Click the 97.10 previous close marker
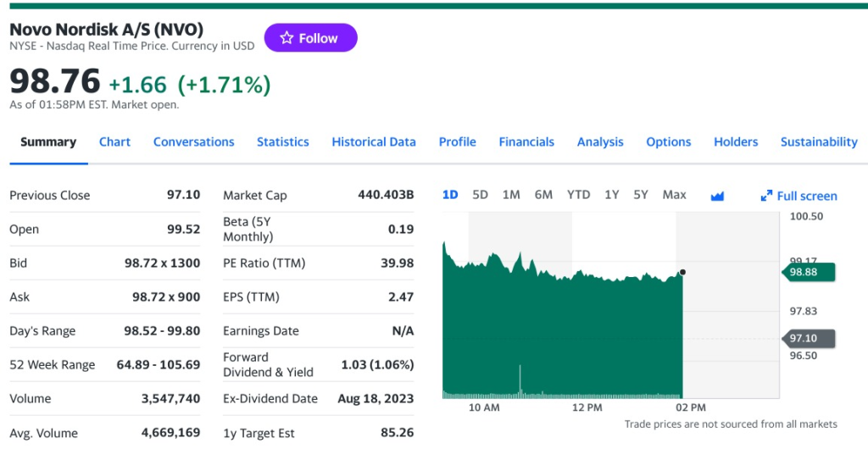 point(808,338)
